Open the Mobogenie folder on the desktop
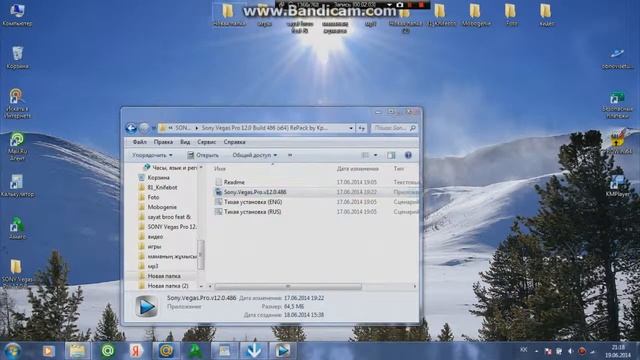The width and height of the screenshot is (640, 360). (x=476, y=14)
